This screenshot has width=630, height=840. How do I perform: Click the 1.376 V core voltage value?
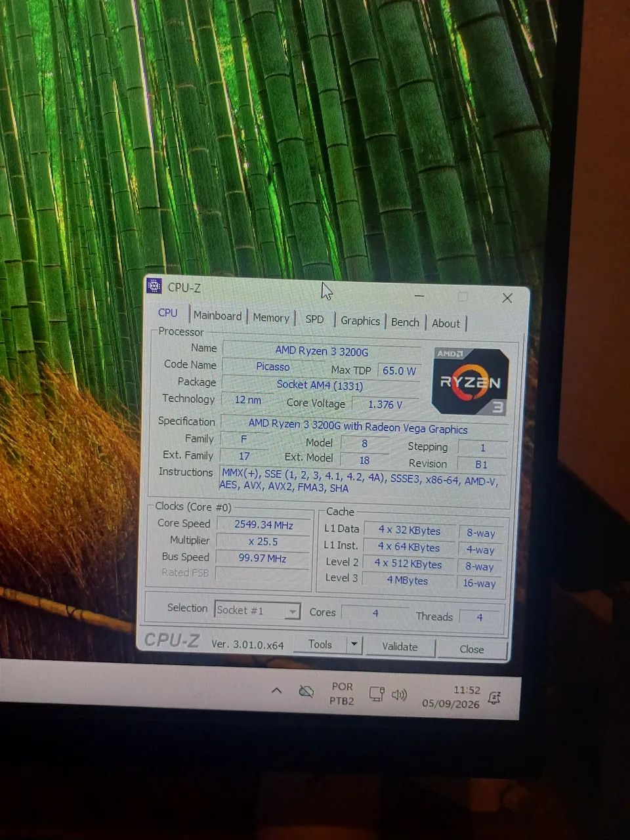[385, 404]
